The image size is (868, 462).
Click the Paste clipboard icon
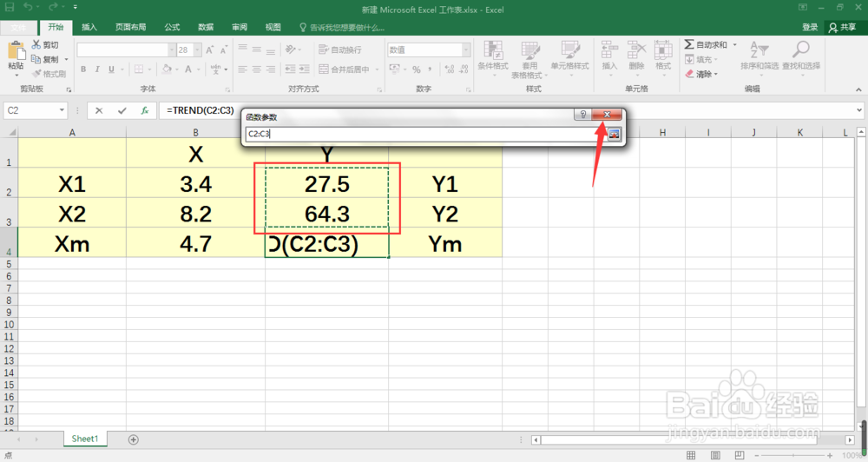(16, 51)
